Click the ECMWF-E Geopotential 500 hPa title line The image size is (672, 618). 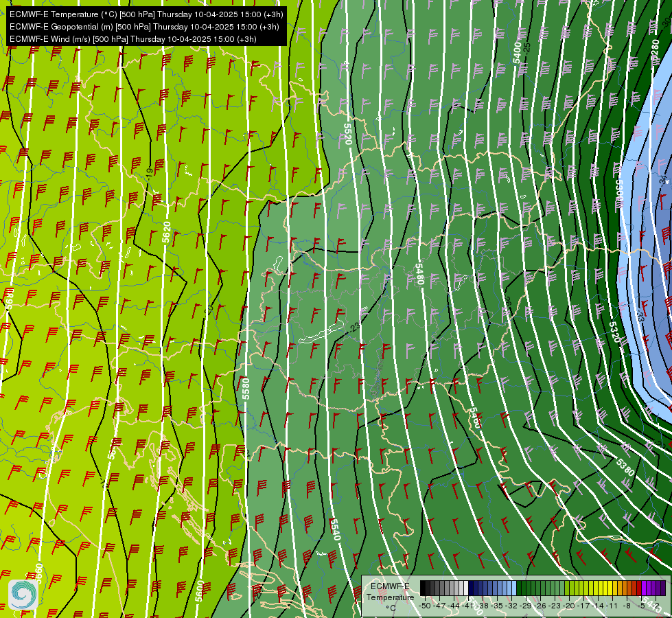coord(144,27)
